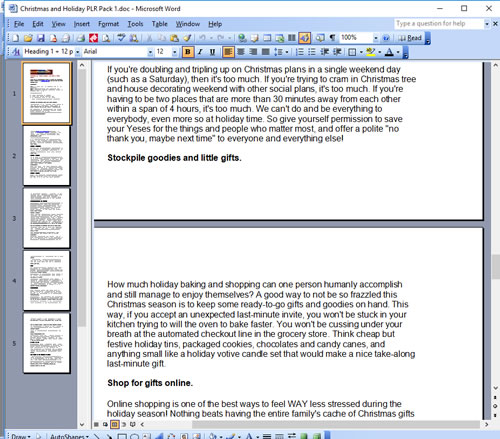Expand the Line Spacing dropdown arrow
Image resolution: width=500 pixels, height=439 pixels.
[287, 52]
